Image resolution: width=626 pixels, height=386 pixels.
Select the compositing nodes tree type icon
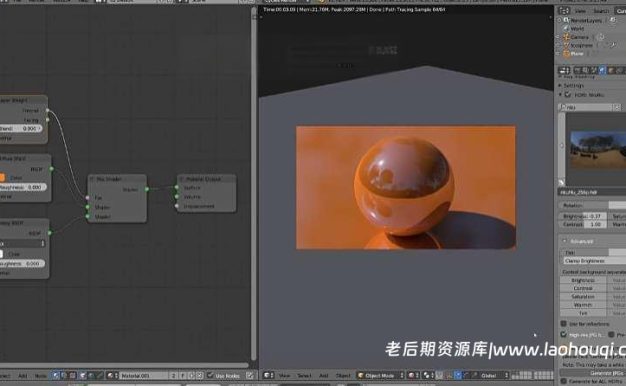point(64,375)
